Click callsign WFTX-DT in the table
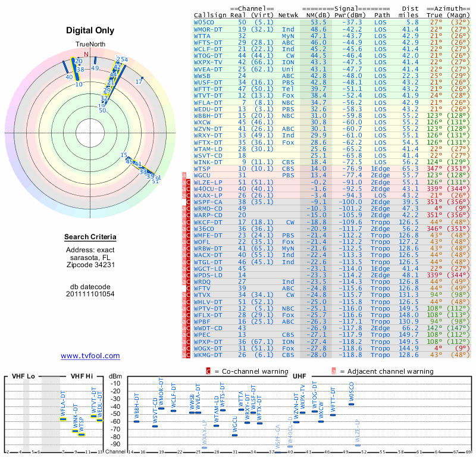 208,142
